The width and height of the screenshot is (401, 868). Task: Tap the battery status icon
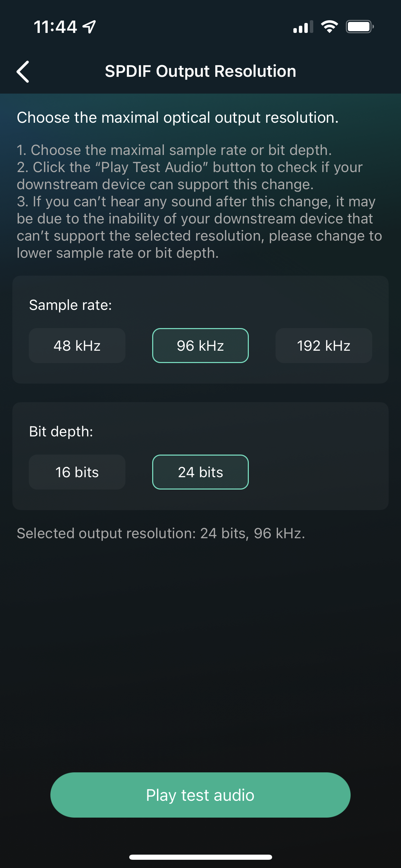click(x=360, y=27)
